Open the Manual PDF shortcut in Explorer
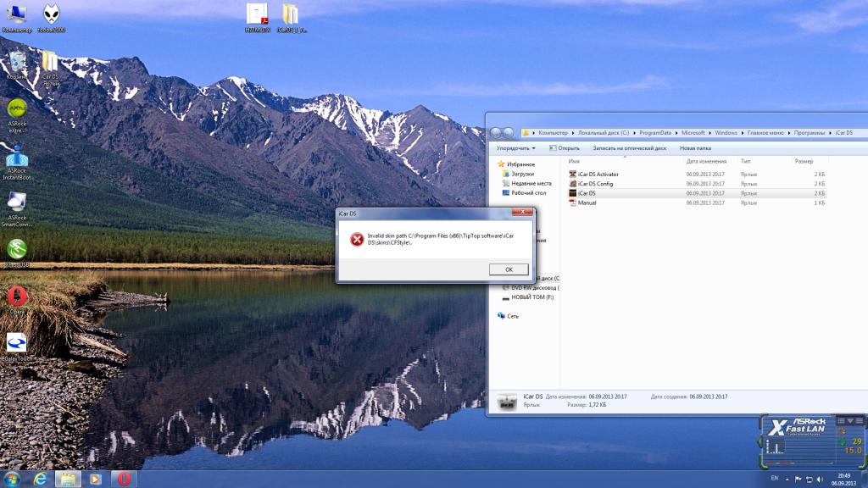 pos(587,202)
